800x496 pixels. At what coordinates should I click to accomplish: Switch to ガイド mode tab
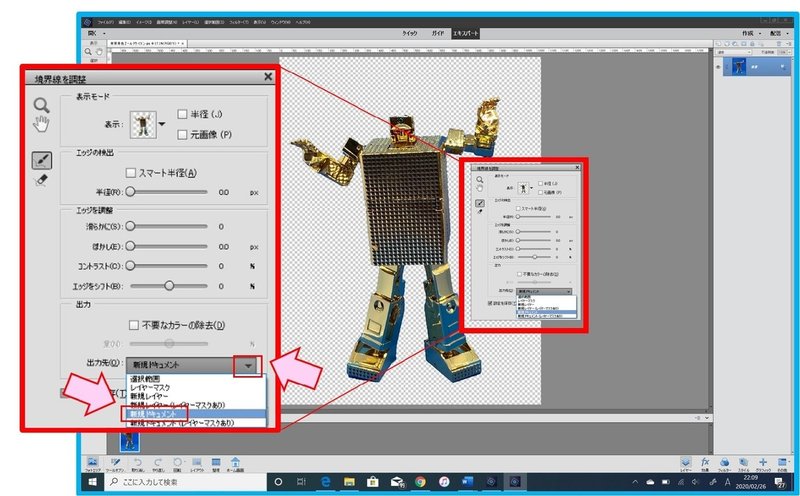438,33
